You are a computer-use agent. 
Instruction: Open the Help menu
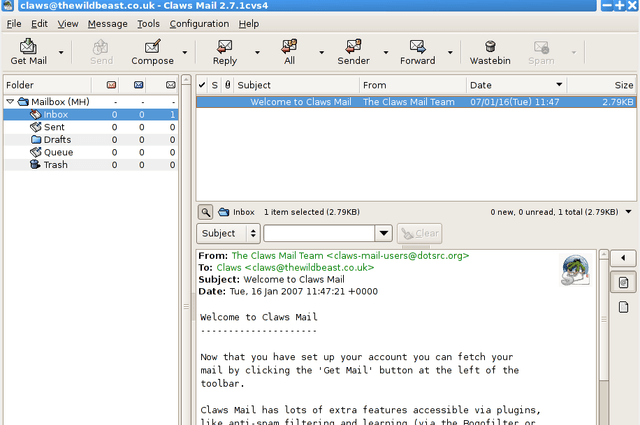point(249,24)
